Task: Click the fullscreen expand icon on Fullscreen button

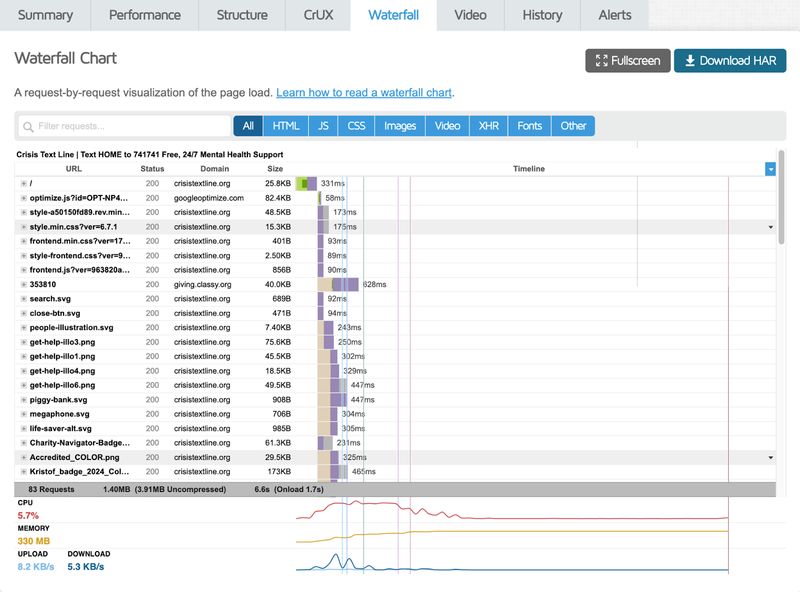Action: (x=603, y=60)
